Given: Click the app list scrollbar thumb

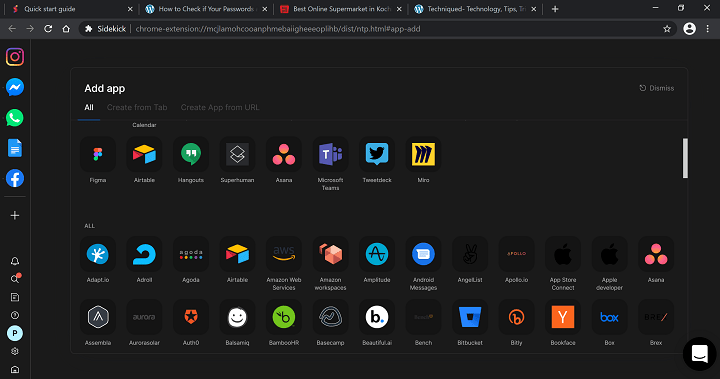Looking at the screenshot, I should pyautogui.click(x=685, y=158).
